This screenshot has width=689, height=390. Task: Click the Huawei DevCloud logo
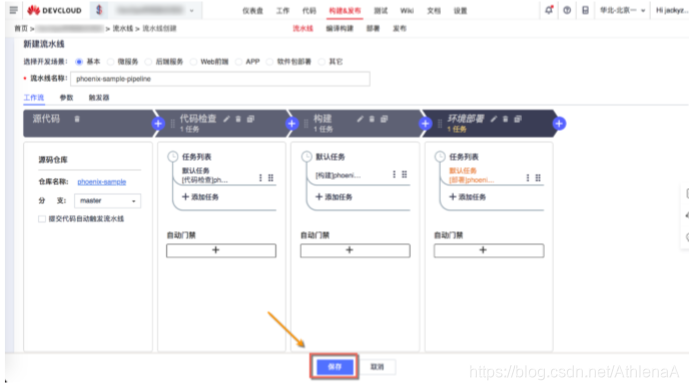54,10
